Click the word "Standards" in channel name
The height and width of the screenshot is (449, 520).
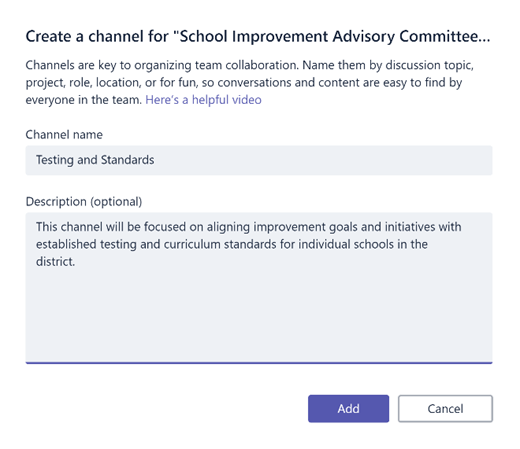[127, 160]
